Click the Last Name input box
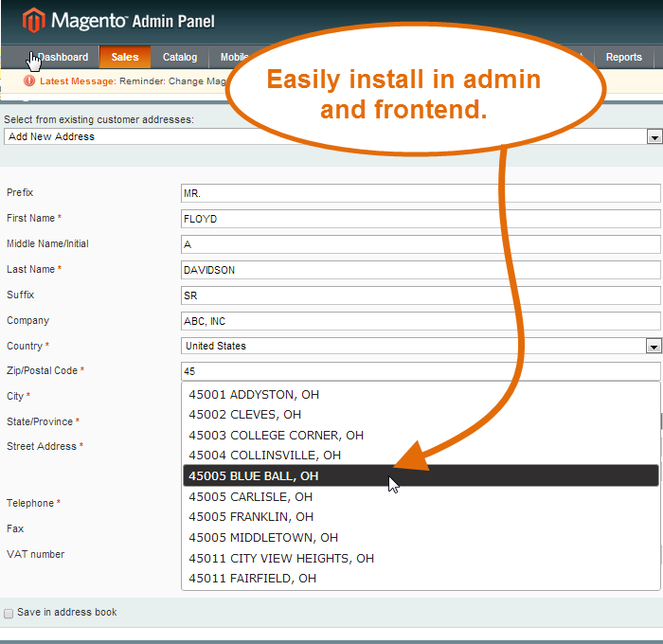This screenshot has width=663, height=644. tap(420, 270)
